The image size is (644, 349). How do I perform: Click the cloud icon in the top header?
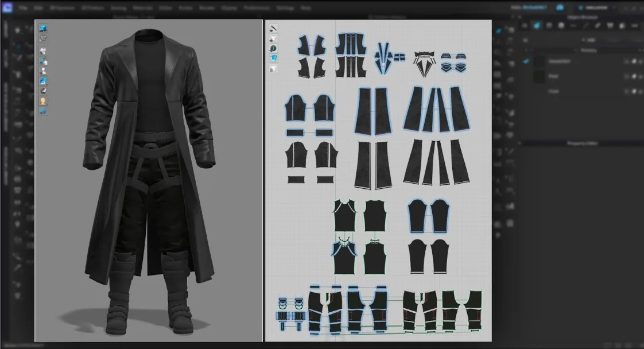tap(560, 7)
